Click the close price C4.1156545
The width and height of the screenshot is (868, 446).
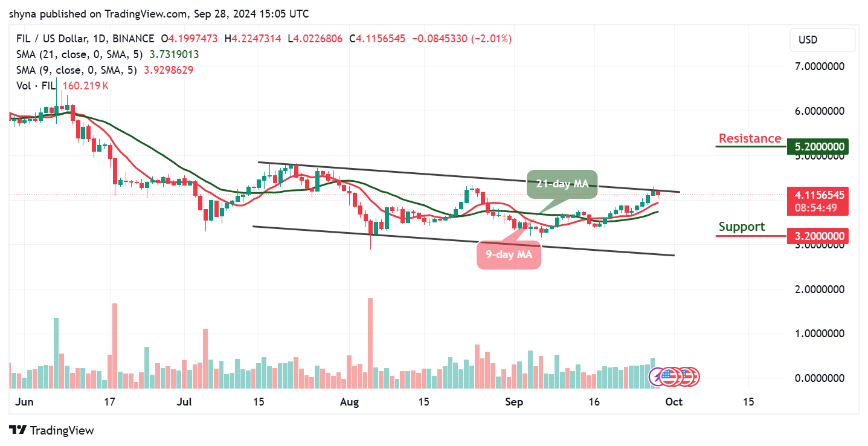377,39
